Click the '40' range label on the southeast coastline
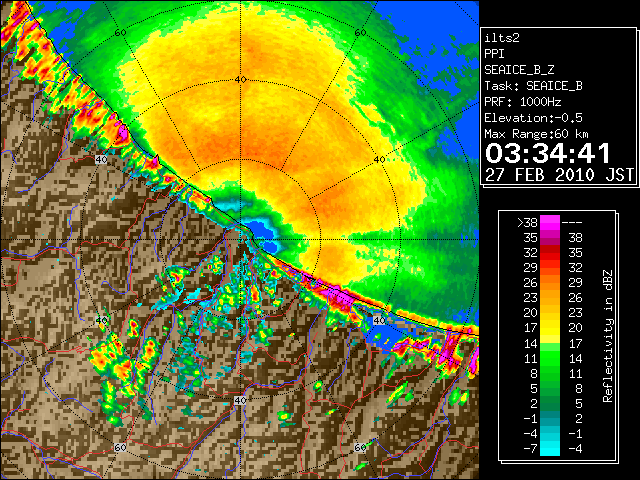This screenshot has height=480, width=640. [379, 320]
